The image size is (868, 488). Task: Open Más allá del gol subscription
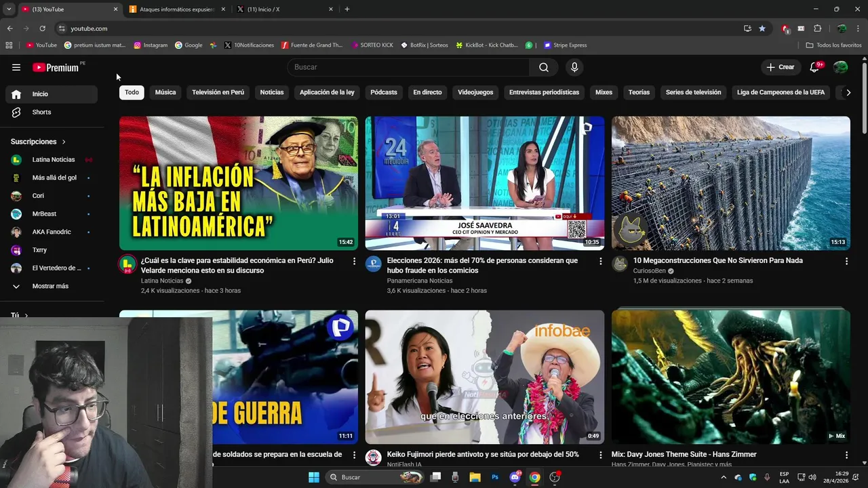[52, 178]
